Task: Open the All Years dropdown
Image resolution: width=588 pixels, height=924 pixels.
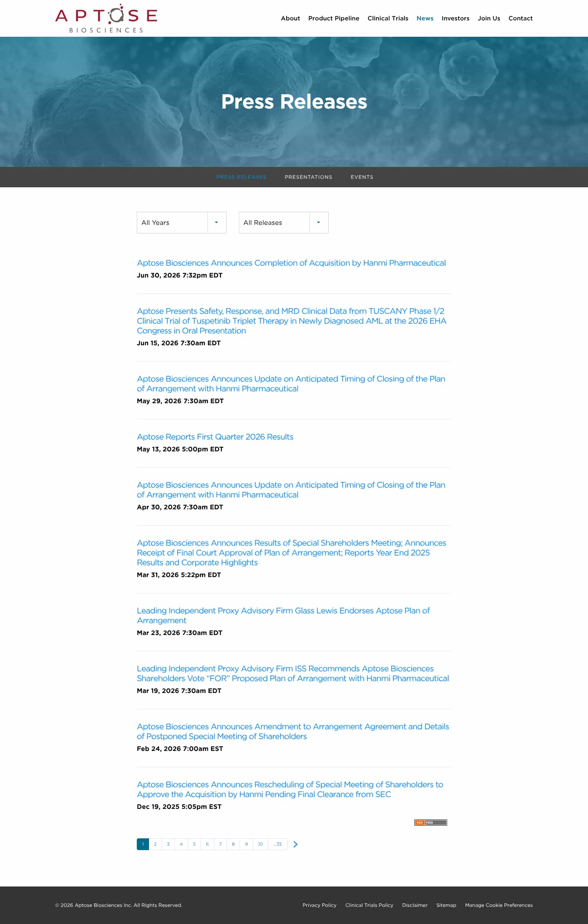Action: click(182, 222)
